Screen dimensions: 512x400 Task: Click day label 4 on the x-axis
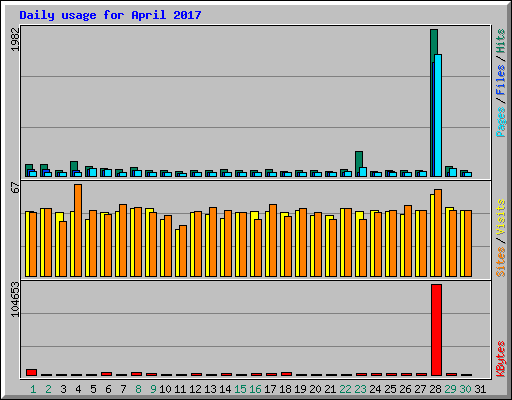coord(78,389)
